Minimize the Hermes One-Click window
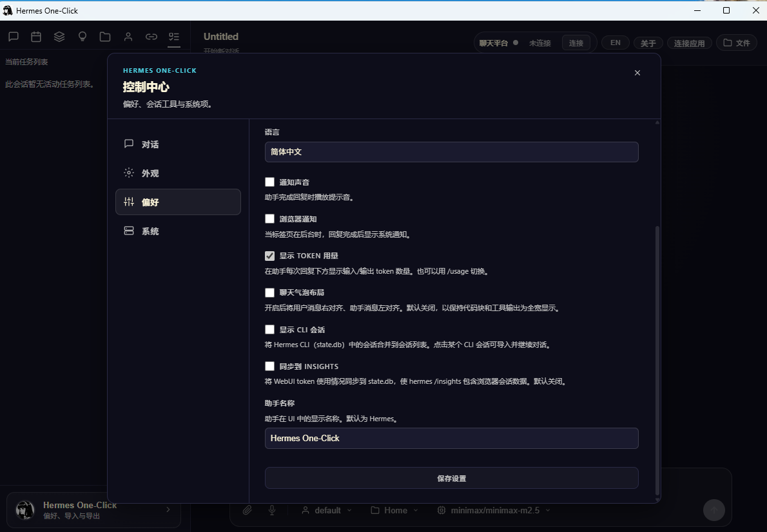Screen dimensions: 767x532 (697, 10)
